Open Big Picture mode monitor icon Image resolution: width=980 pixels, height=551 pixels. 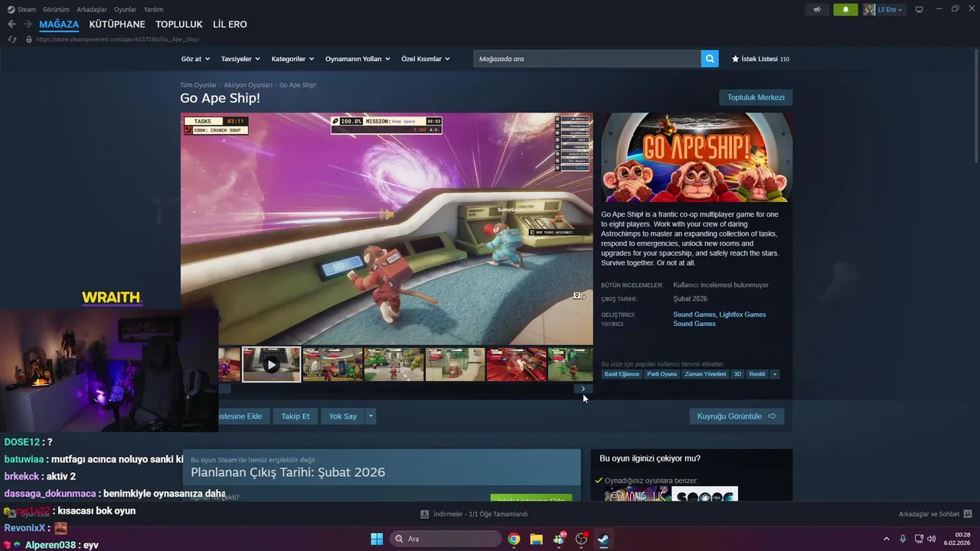pos(919,9)
